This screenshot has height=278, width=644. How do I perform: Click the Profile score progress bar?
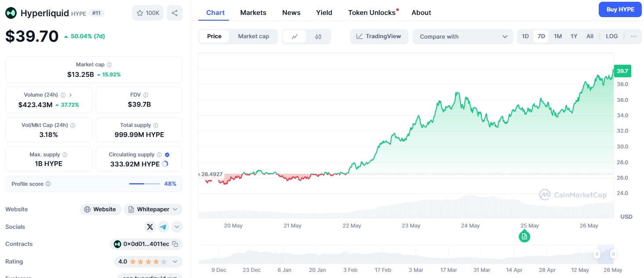[145, 184]
